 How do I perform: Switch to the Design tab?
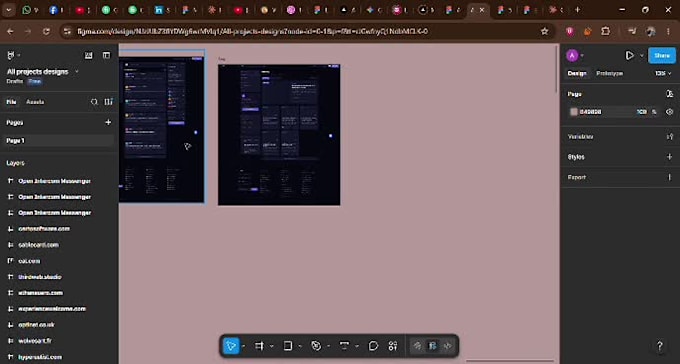[577, 73]
